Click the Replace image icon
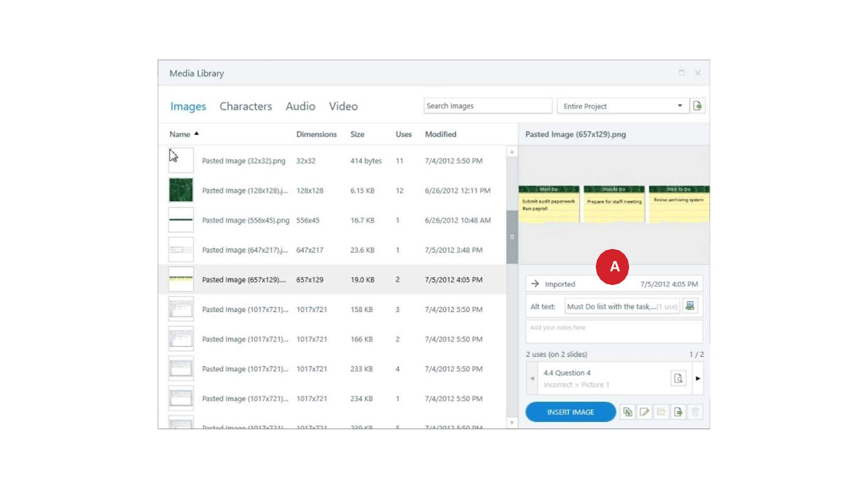The width and height of the screenshot is (868, 489). [627, 412]
